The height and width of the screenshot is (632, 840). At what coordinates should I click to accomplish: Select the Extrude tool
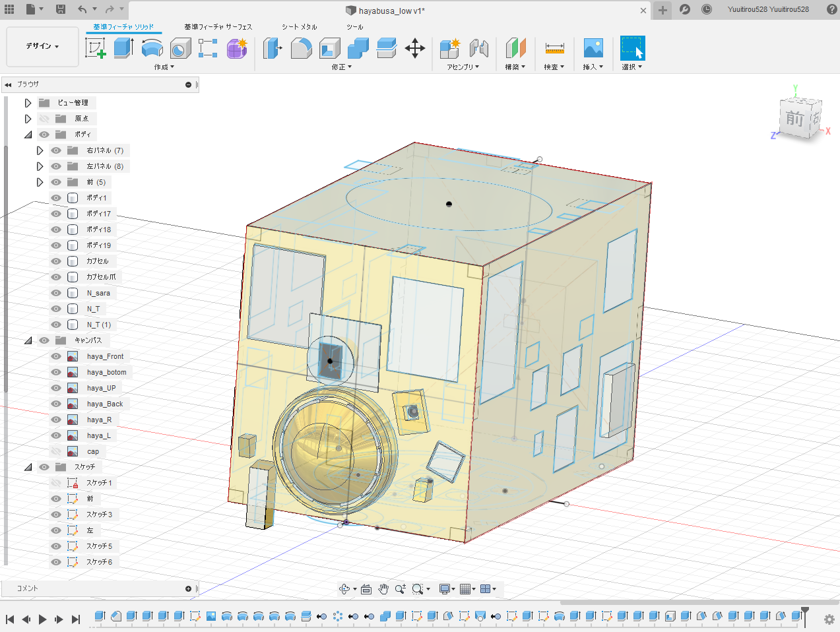click(123, 48)
